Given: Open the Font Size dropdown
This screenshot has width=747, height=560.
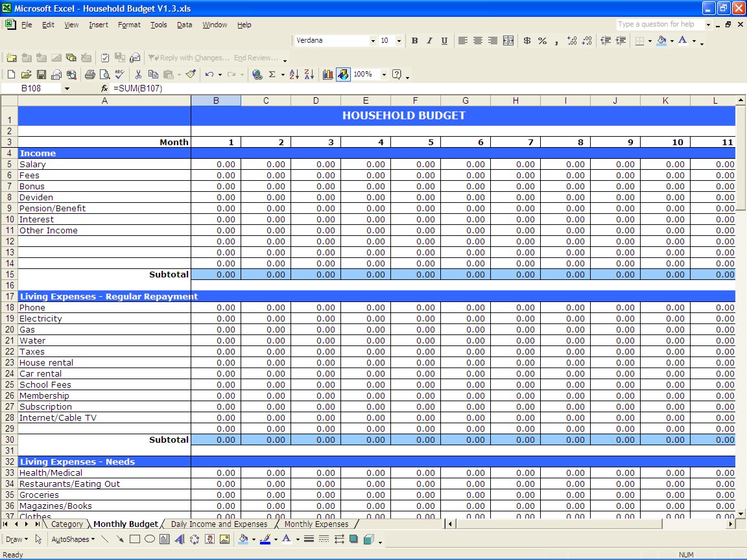Looking at the screenshot, I should pyautogui.click(x=399, y=40).
